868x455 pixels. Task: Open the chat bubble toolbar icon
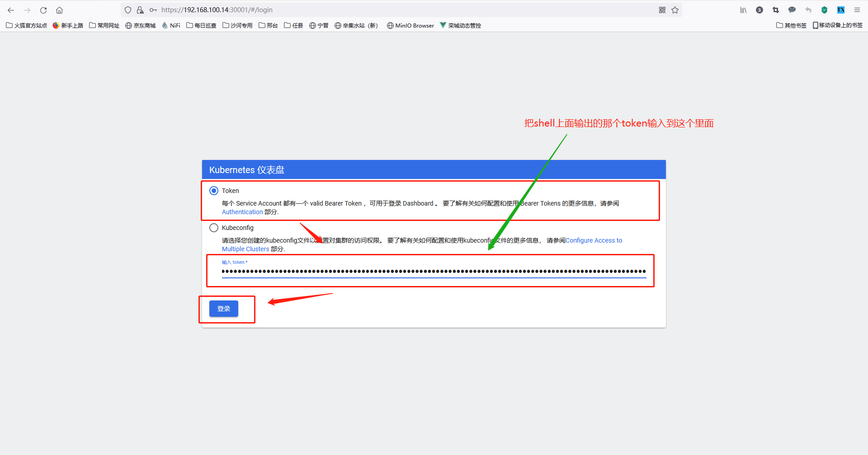pyautogui.click(x=792, y=10)
